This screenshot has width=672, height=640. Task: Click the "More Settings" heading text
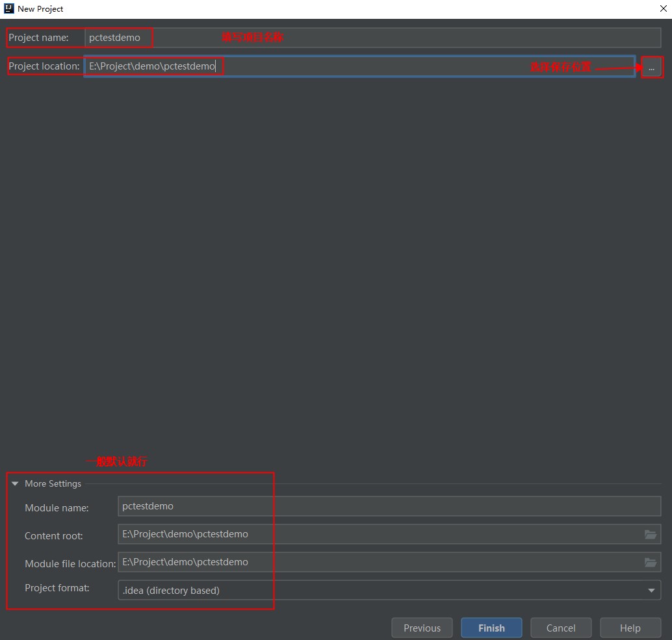pyautogui.click(x=53, y=483)
